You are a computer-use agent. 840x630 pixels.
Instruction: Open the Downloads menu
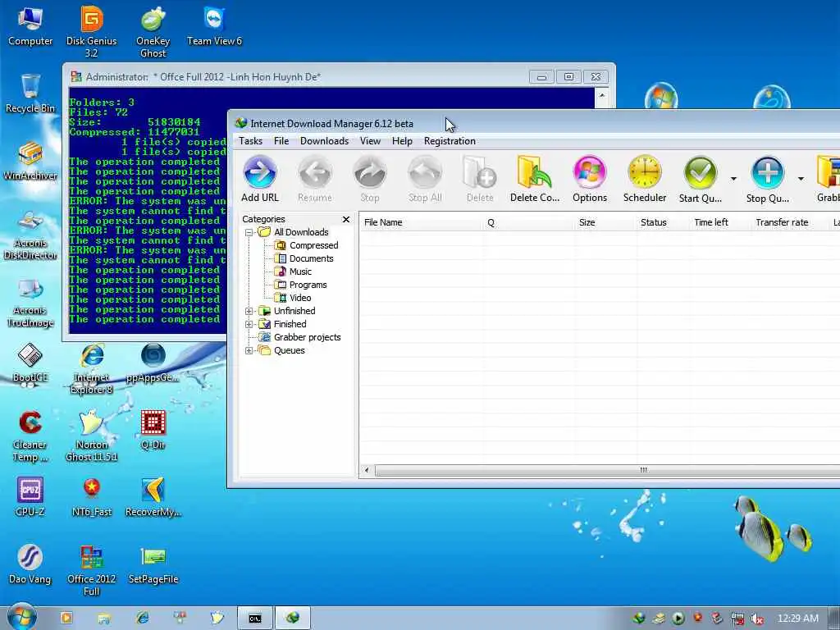324,141
